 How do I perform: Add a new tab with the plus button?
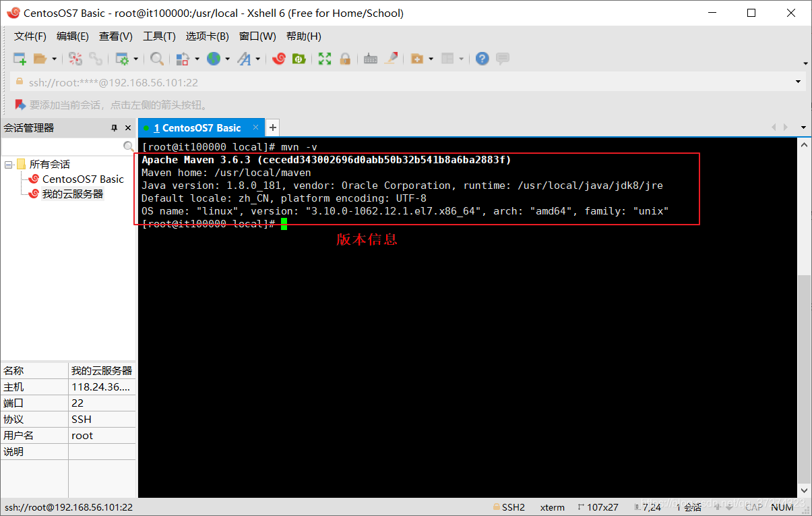click(x=272, y=127)
